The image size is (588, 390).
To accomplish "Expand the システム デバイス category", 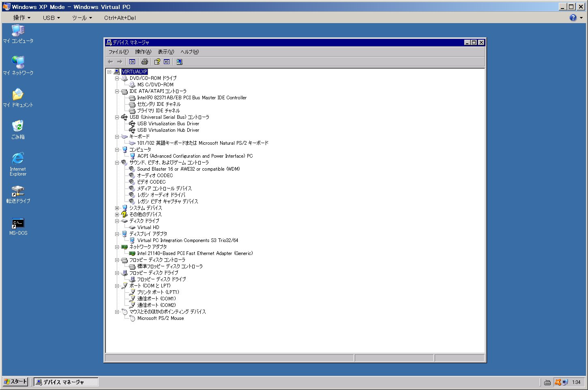I will [117, 208].
